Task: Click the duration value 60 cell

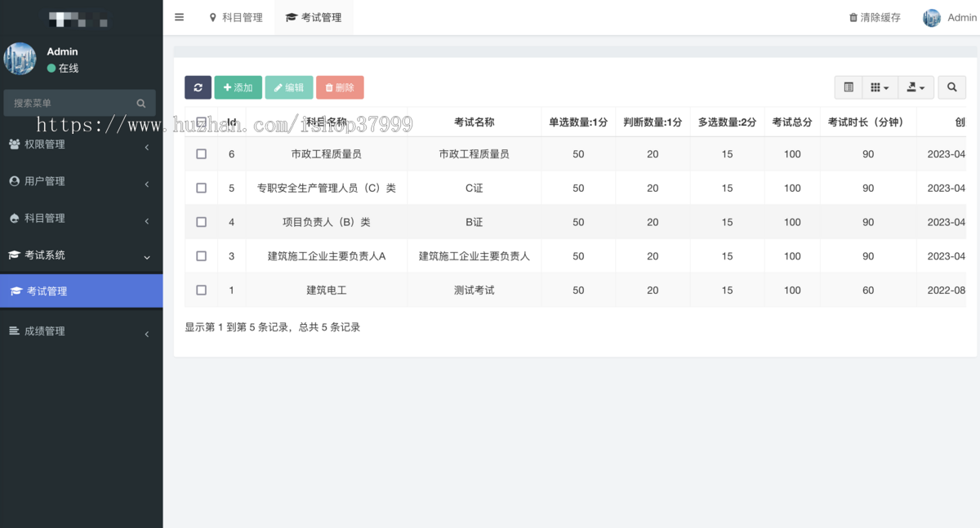Action: (x=868, y=290)
